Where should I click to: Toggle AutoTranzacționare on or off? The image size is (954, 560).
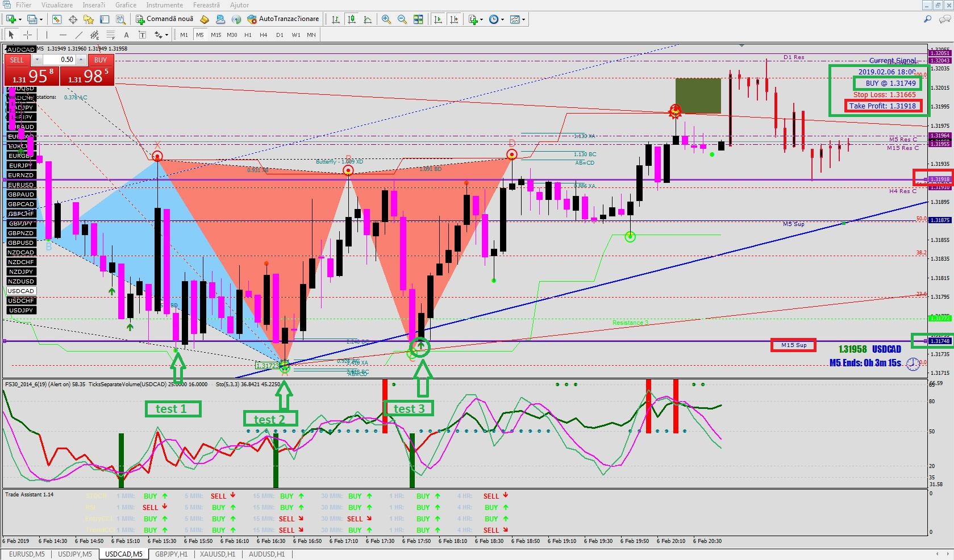click(x=283, y=19)
